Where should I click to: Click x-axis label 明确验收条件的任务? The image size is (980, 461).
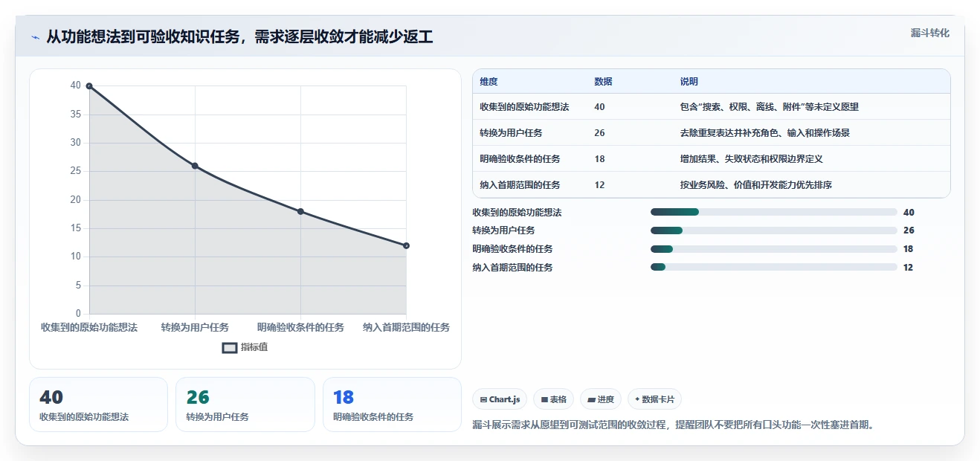tap(300, 327)
